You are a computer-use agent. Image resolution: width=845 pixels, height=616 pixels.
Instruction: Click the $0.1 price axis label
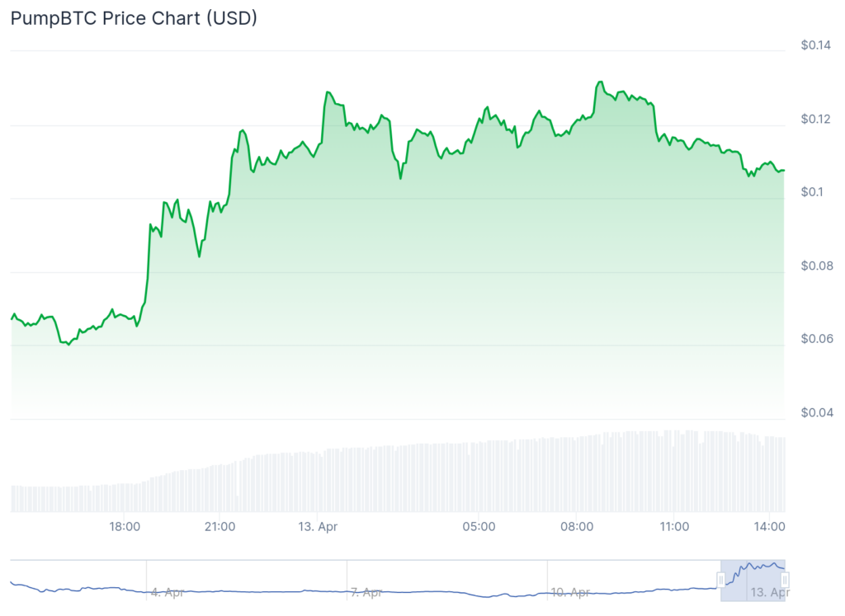pos(811,192)
